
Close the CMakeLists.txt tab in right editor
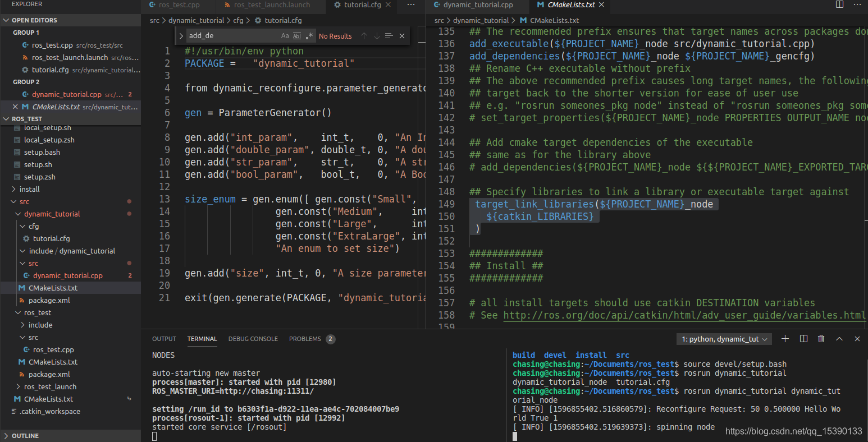point(602,4)
